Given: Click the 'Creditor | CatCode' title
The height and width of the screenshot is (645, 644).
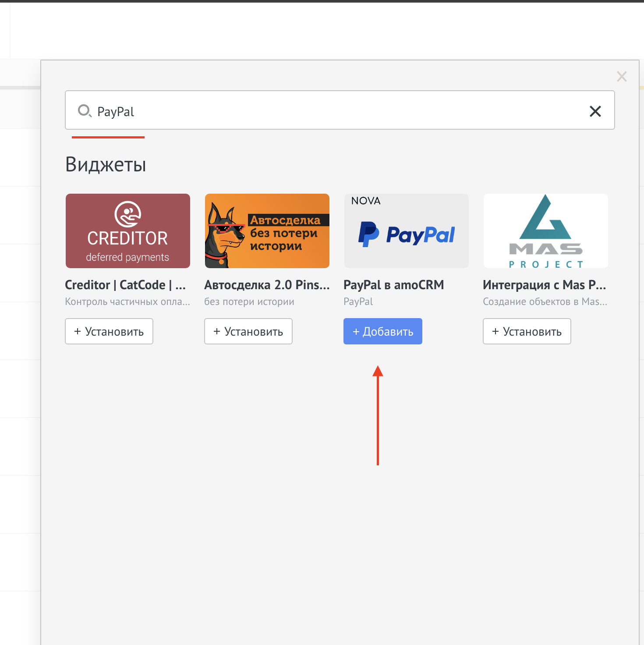Looking at the screenshot, I should pyautogui.click(x=125, y=285).
